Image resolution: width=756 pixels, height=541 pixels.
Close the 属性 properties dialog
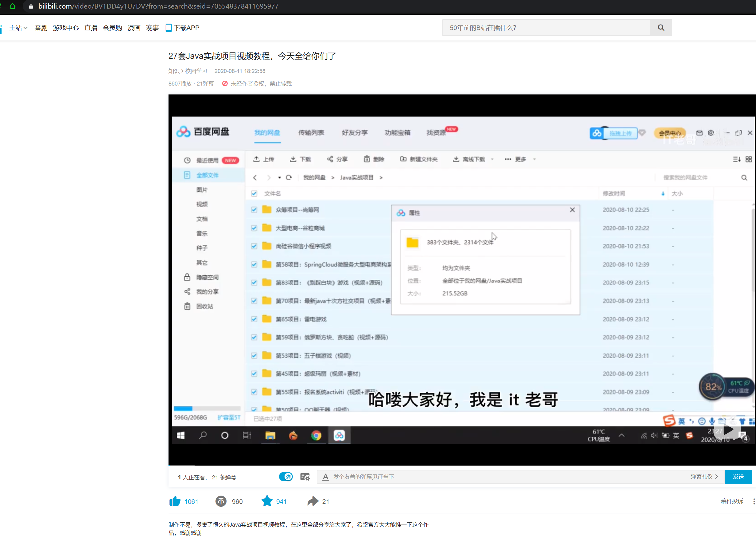pyautogui.click(x=572, y=210)
